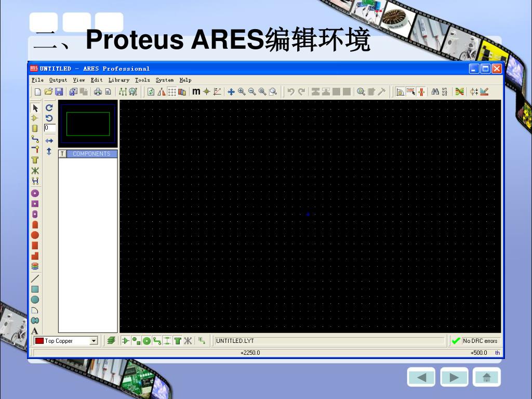Expand the Top Copper layer dropdown
Screen dimensions: 532x399
[x=94, y=341]
